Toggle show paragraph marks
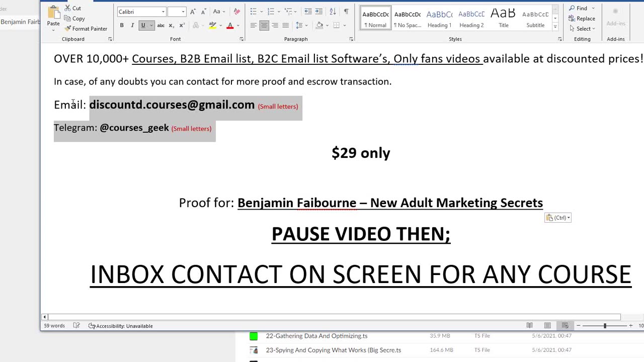Image resolution: width=644 pixels, height=362 pixels. 346,12
